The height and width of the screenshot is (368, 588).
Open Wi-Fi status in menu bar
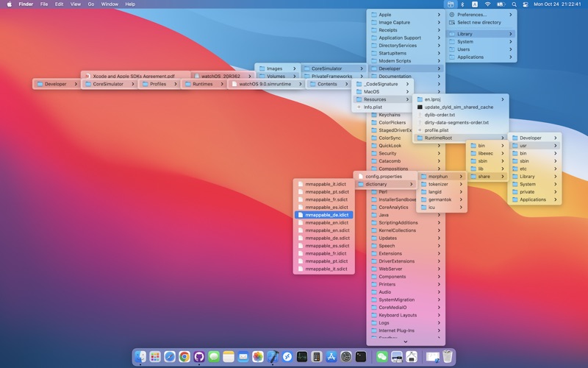tap(487, 4)
